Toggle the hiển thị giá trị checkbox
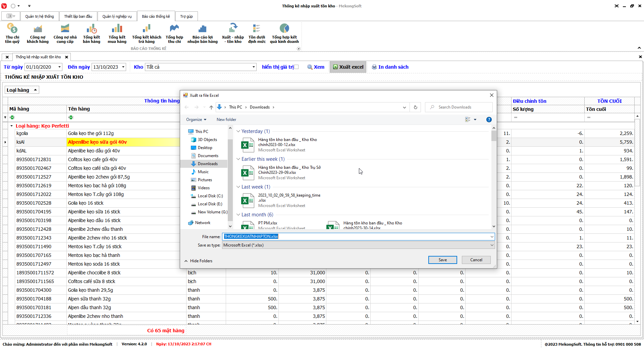This screenshot has height=348, width=644. (296, 67)
